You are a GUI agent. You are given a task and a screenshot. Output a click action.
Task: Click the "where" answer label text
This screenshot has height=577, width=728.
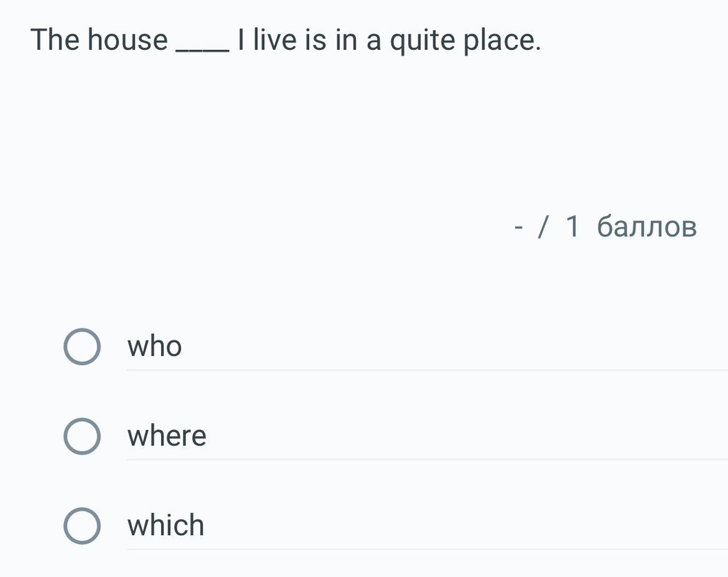167,436
